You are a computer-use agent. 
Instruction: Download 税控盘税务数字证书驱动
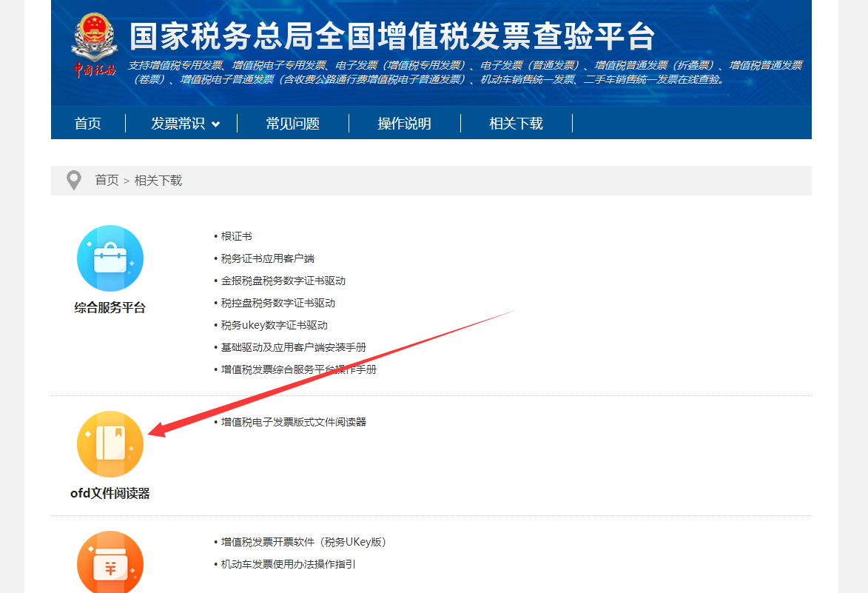[x=277, y=303]
